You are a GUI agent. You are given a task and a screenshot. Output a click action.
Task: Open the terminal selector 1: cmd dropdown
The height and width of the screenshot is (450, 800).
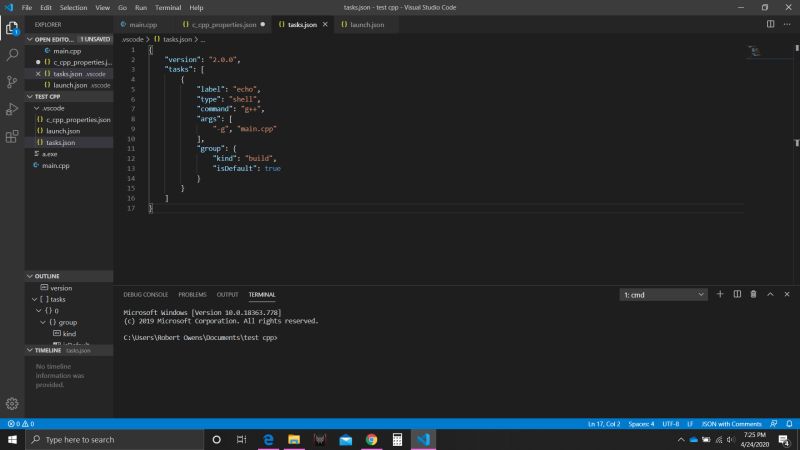[x=663, y=295]
